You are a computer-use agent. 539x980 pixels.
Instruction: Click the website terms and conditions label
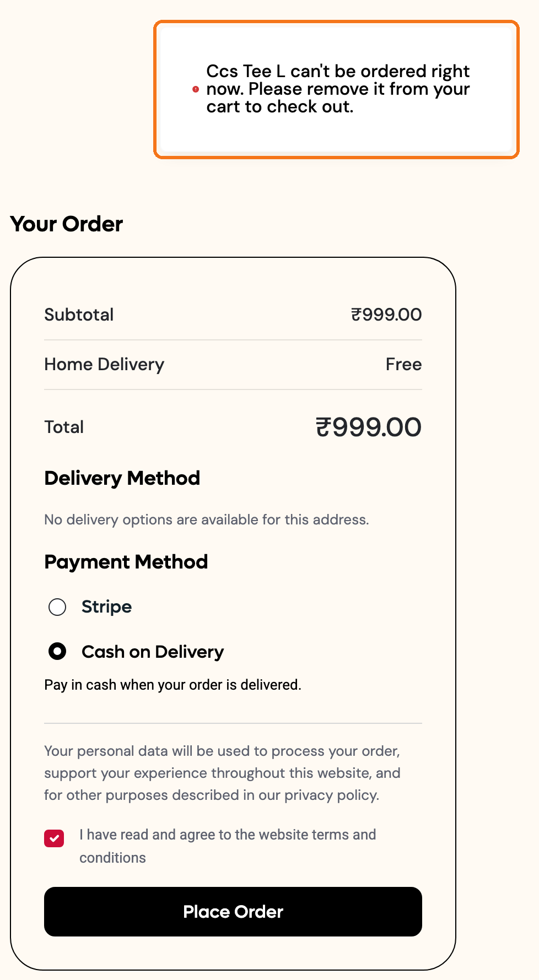pyautogui.click(x=228, y=846)
